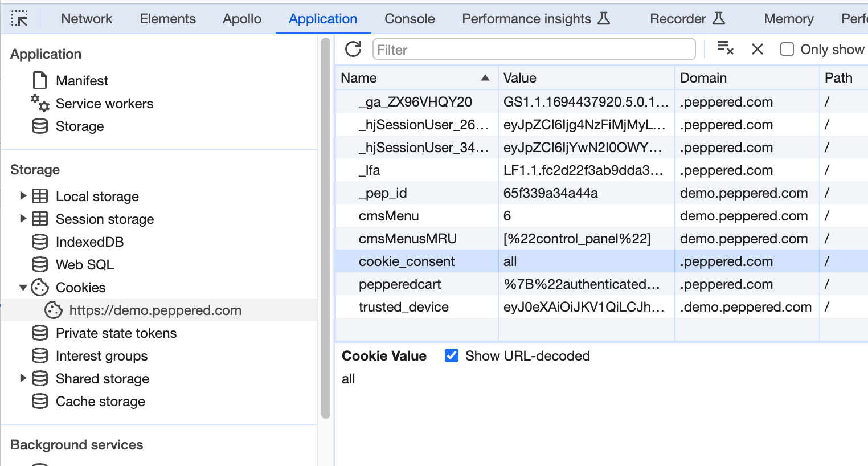Switch to the Memory tab
The width and height of the screenshot is (868, 466).
tap(789, 19)
